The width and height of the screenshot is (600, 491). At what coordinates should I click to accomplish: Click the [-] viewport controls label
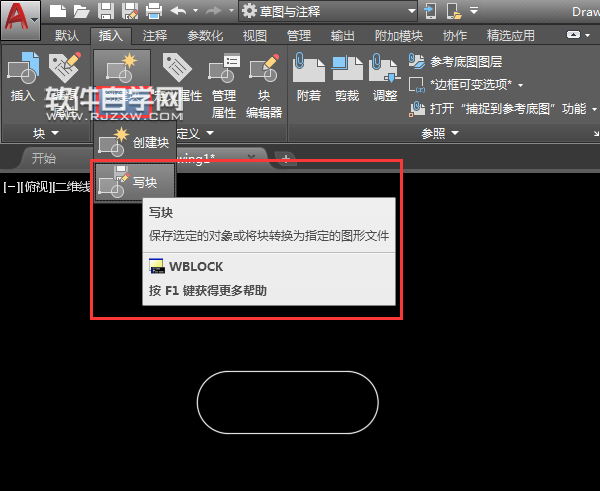coord(10,187)
